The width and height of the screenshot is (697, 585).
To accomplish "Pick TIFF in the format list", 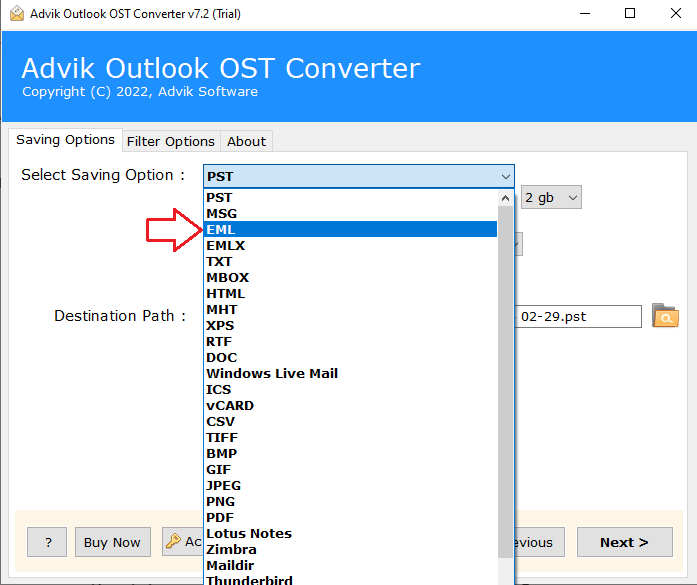I will [x=350, y=437].
